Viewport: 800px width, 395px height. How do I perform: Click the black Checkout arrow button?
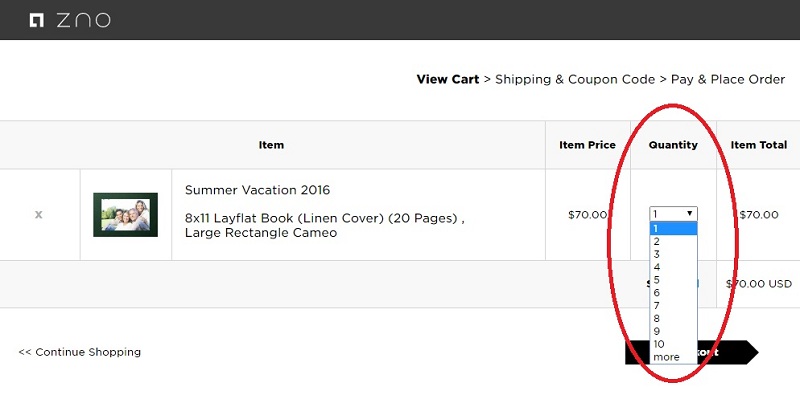[x=691, y=352]
